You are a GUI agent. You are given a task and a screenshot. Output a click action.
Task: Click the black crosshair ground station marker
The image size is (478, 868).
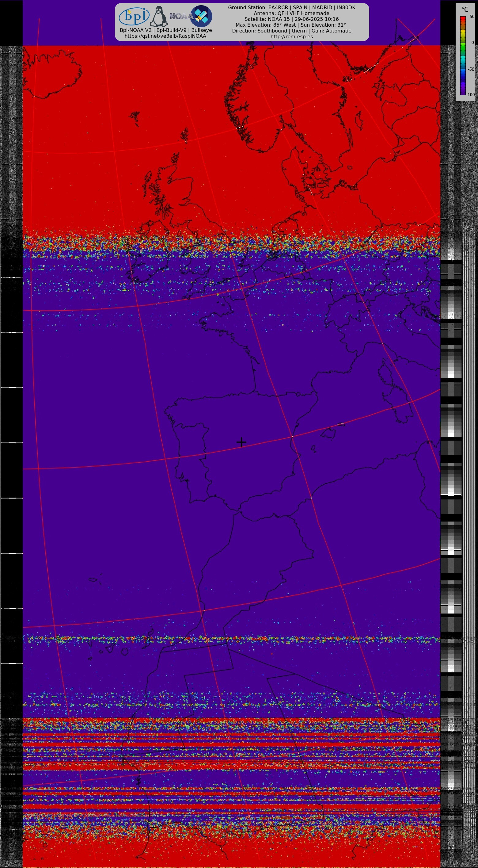[241, 442]
